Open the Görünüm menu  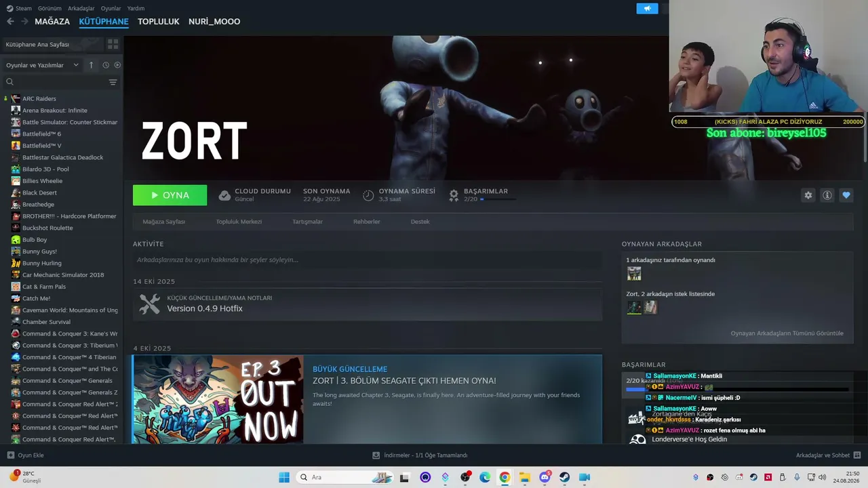point(50,8)
